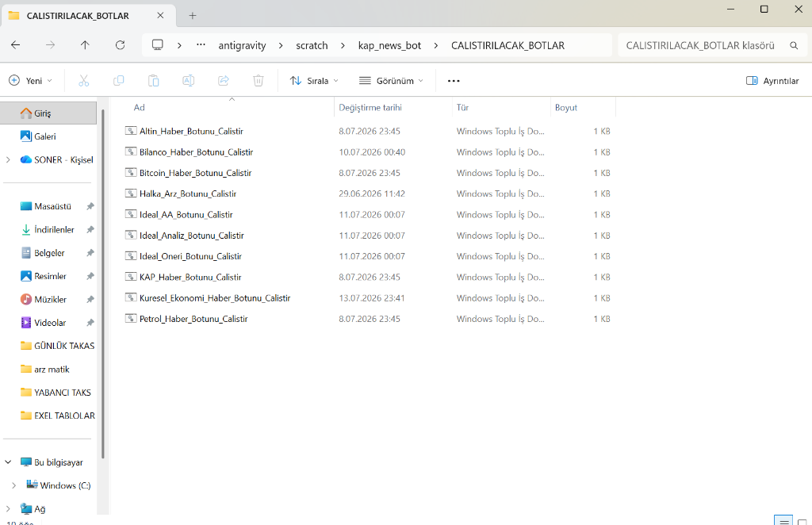
Task: Click the Back navigation arrow
Action: [x=16, y=45]
